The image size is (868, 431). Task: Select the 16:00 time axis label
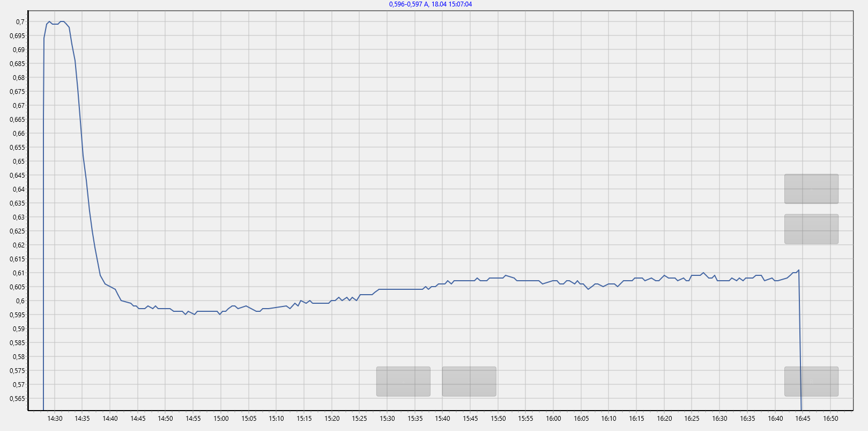(553, 419)
